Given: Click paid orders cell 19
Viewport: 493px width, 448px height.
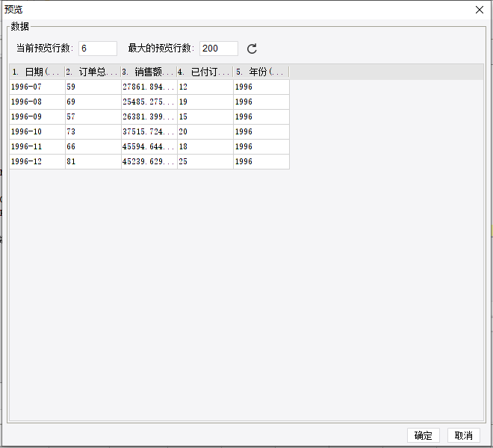Looking at the screenshot, I should click(205, 102).
